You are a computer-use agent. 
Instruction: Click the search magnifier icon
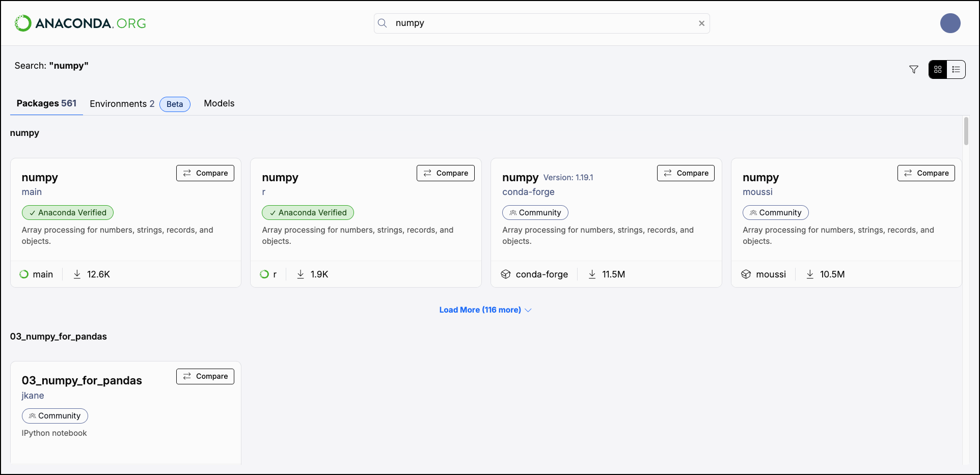[x=383, y=23]
